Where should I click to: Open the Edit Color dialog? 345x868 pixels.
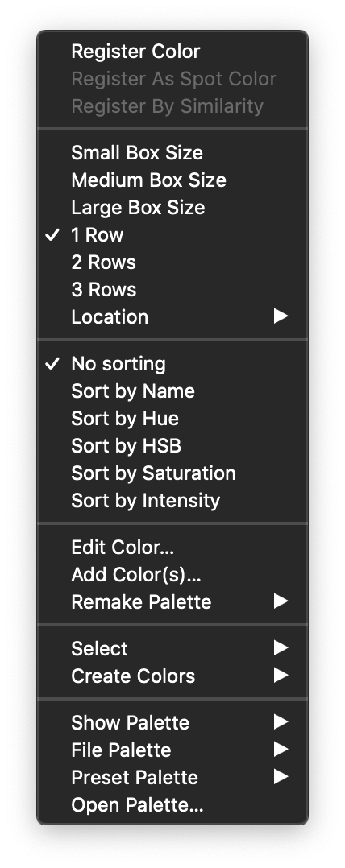tap(172, 548)
